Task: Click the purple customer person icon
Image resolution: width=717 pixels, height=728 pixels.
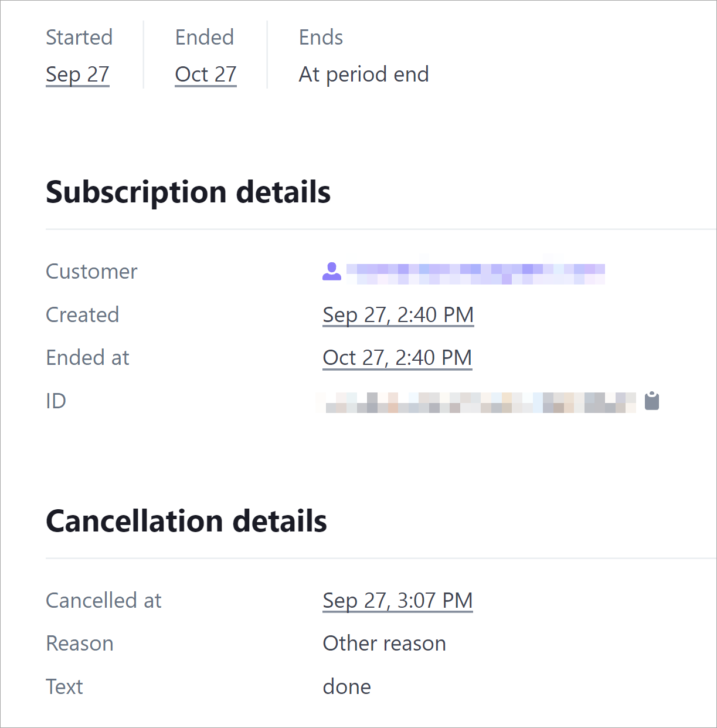Action: [x=332, y=272]
